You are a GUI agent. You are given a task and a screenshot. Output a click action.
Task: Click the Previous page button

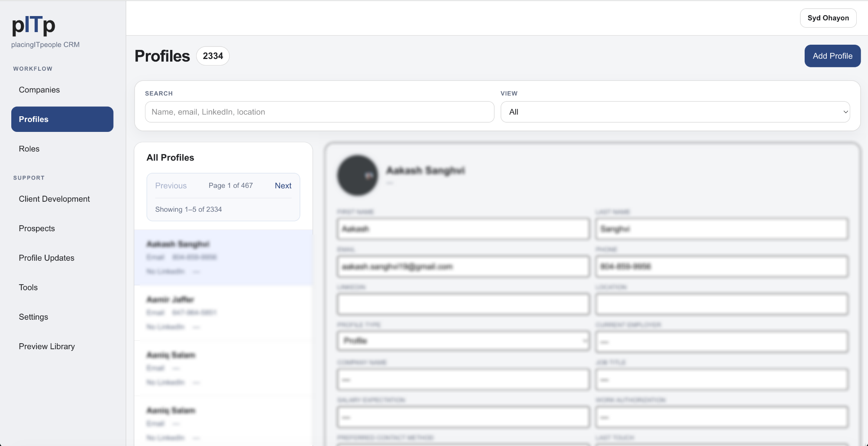171,186
